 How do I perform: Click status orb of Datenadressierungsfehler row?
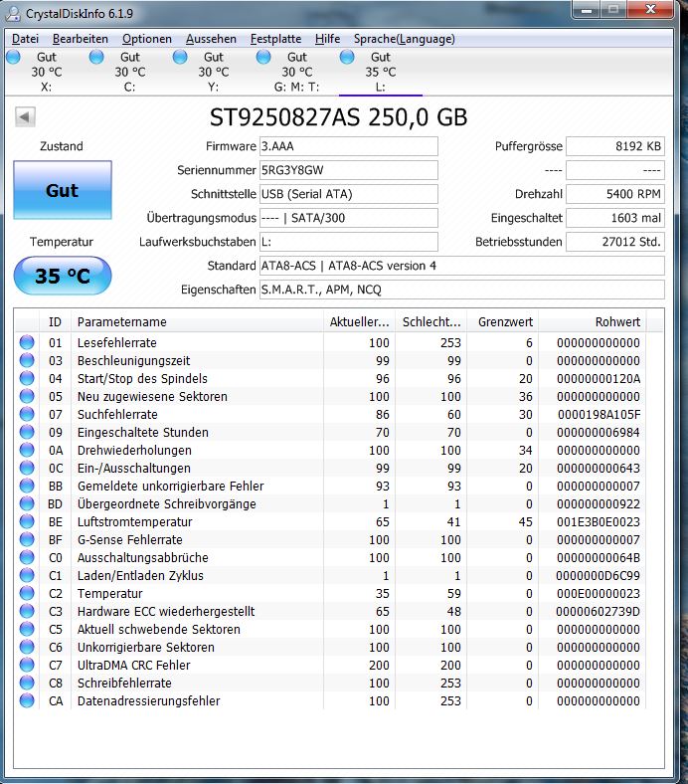coord(27,701)
